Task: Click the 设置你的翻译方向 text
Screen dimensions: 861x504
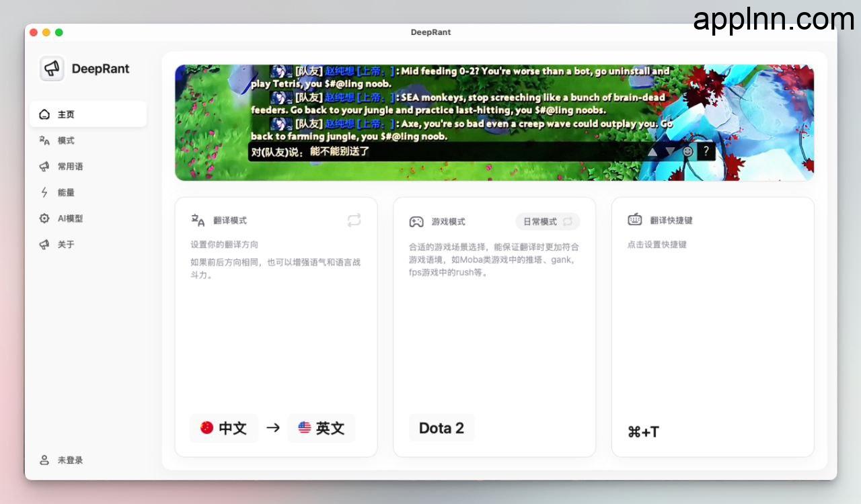Action: [224, 245]
